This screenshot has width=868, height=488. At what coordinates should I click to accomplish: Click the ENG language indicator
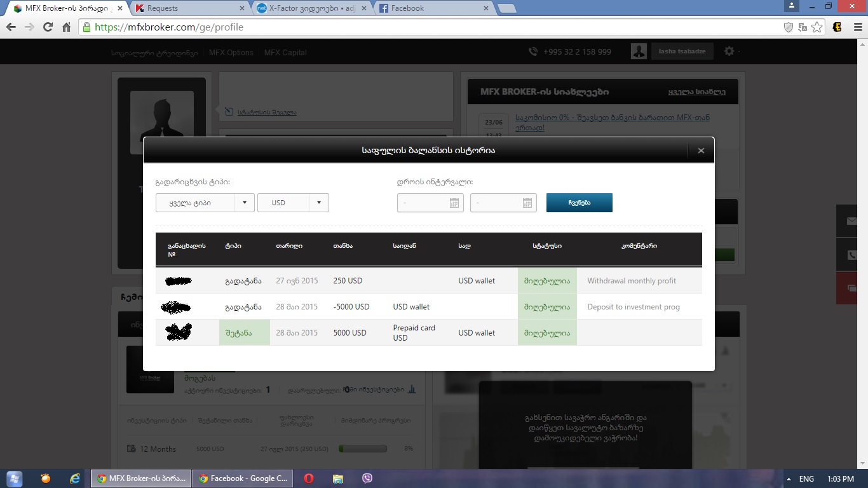tap(806, 479)
